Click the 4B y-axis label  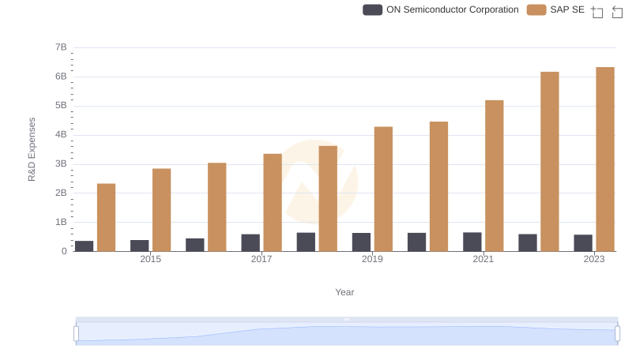click(61, 134)
